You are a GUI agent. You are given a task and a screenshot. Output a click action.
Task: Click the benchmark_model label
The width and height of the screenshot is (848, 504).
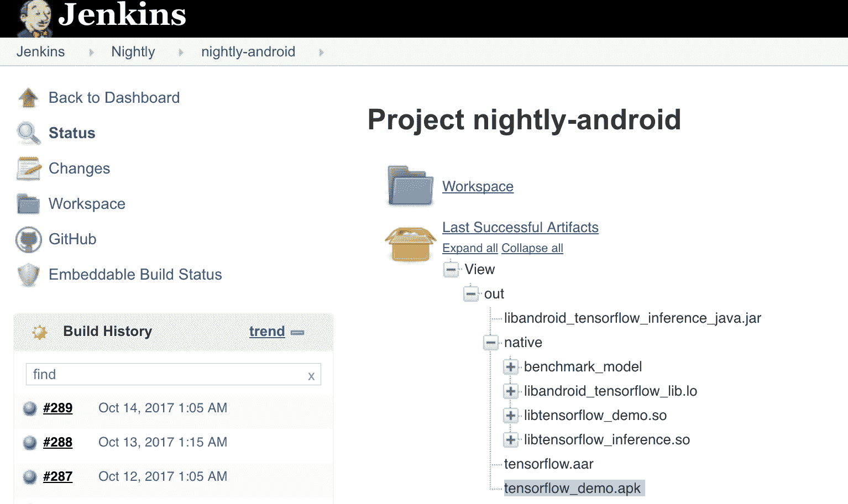coord(583,367)
